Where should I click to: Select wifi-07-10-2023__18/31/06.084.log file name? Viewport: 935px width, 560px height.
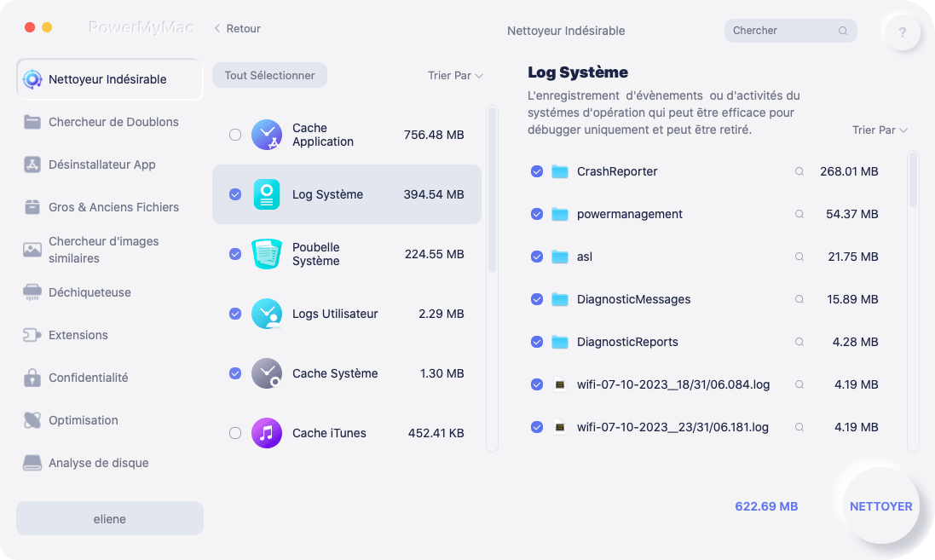[x=673, y=384]
